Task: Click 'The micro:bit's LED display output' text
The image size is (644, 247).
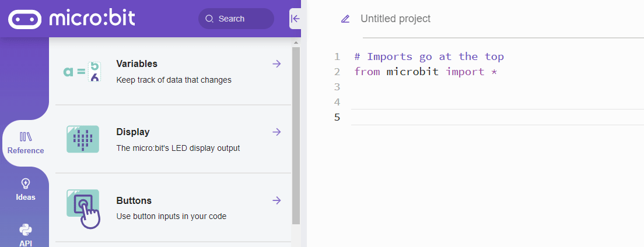Action: click(x=178, y=148)
